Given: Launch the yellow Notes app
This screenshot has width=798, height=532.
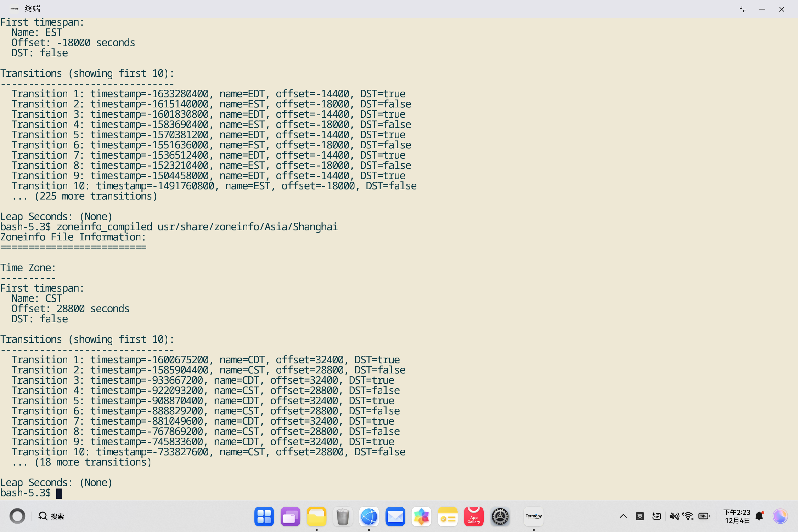Looking at the screenshot, I should coord(448,516).
